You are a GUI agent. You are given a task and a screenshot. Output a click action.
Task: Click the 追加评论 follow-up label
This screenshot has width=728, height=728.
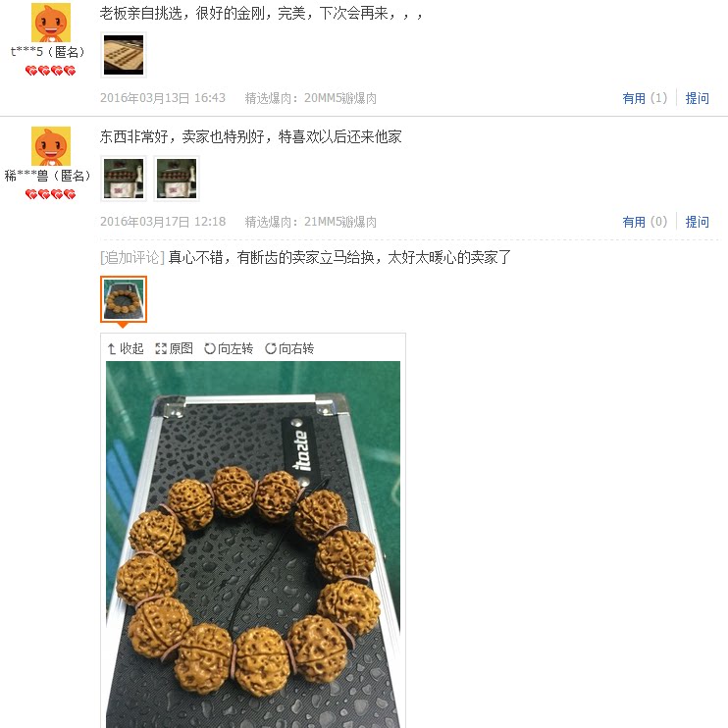pyautogui.click(x=132, y=257)
